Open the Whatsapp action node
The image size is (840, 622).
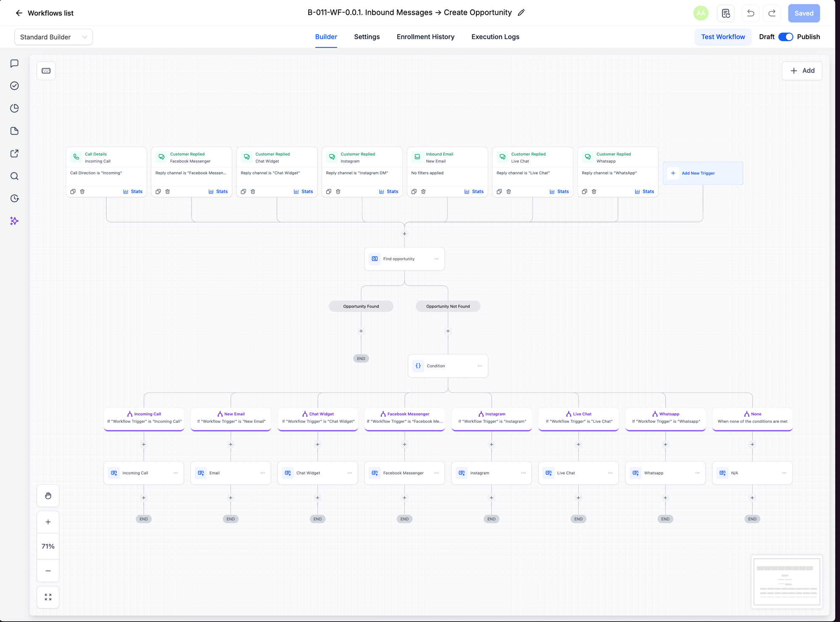665,473
